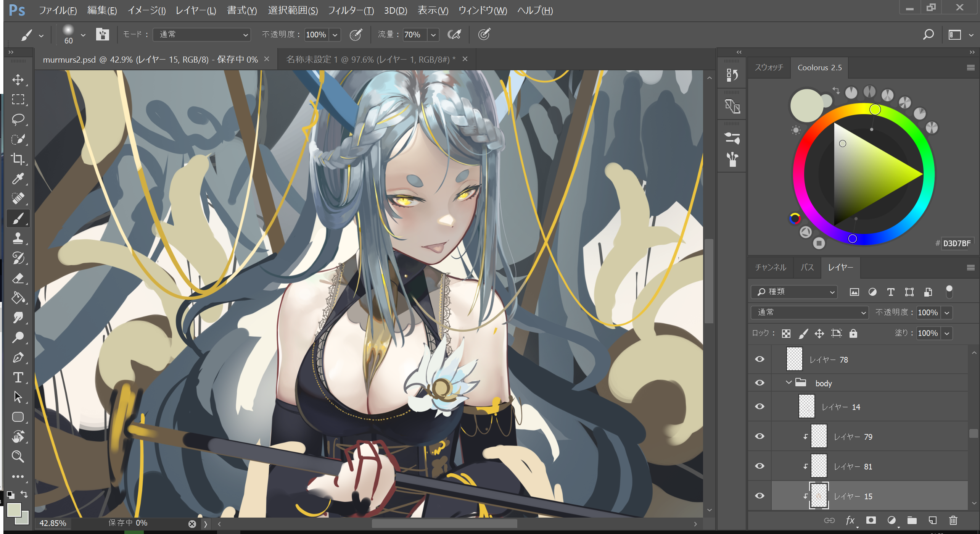Switch to パス panel tab
Screen dimensions: 980x534
(x=807, y=268)
